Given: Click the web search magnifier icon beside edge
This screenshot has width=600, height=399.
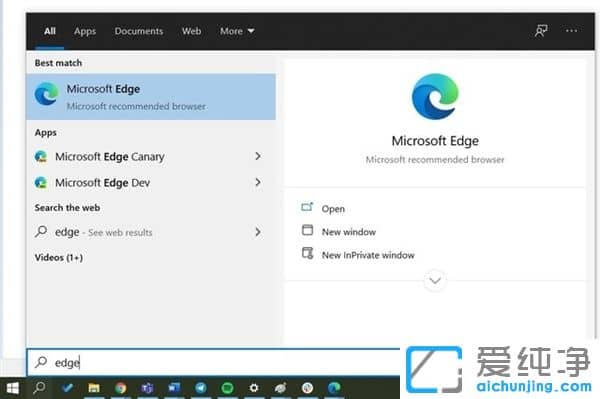Looking at the screenshot, I should click(x=41, y=232).
